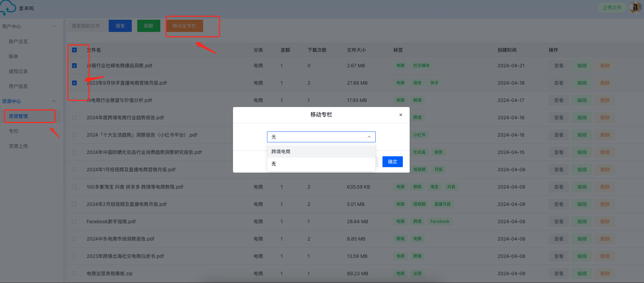This screenshot has height=283, width=644.
Task: Click 查看 for 2023年9月快手直播电商营销月报.pdf
Action: click(559, 83)
